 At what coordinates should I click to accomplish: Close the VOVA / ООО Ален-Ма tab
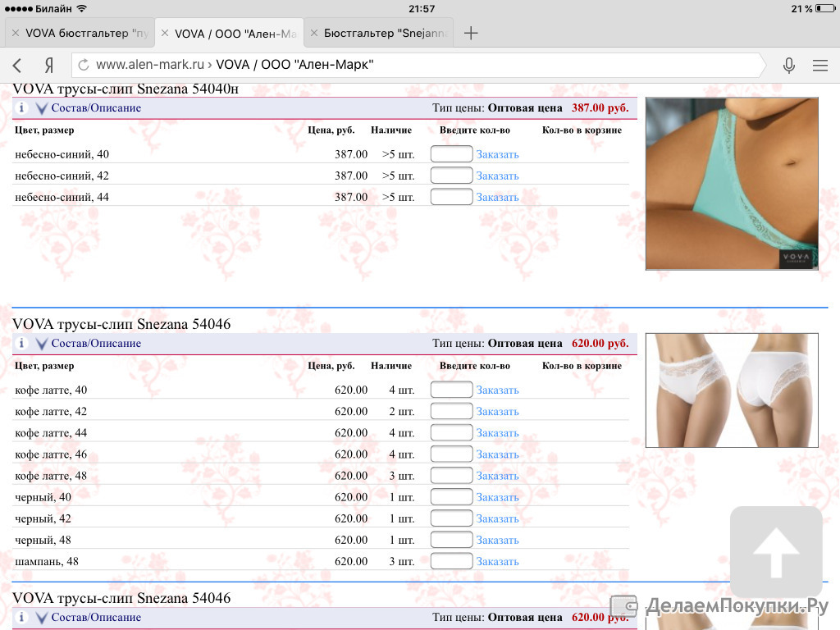(165, 33)
